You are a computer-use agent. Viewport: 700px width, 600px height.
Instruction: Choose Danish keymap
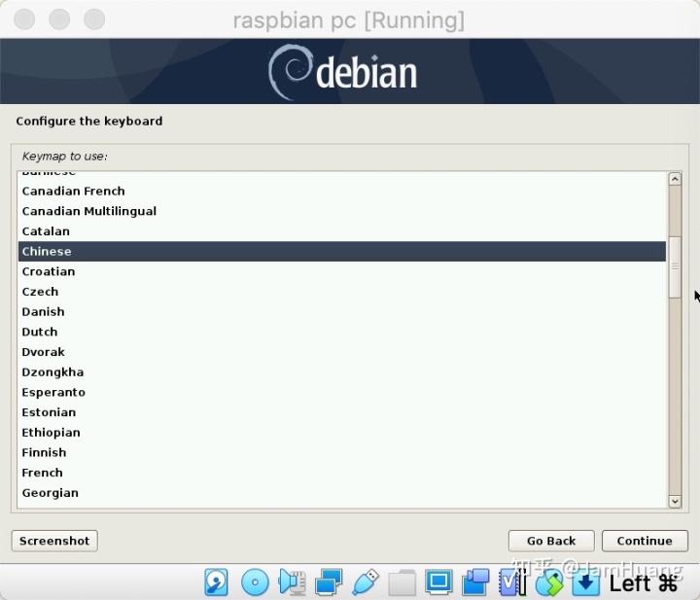pos(342,311)
